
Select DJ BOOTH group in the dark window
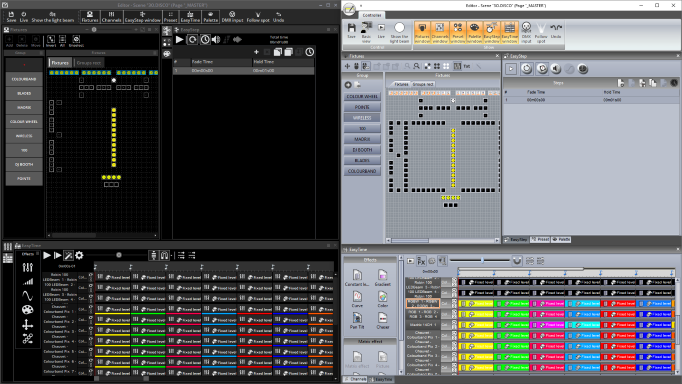pos(24,165)
